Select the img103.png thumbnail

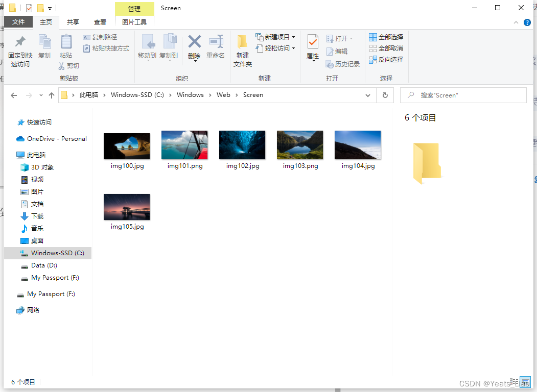pos(300,145)
